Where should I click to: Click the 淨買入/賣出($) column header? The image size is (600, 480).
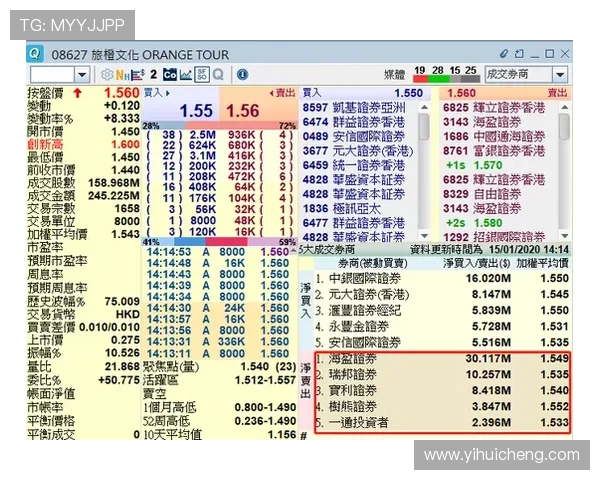[477, 263]
